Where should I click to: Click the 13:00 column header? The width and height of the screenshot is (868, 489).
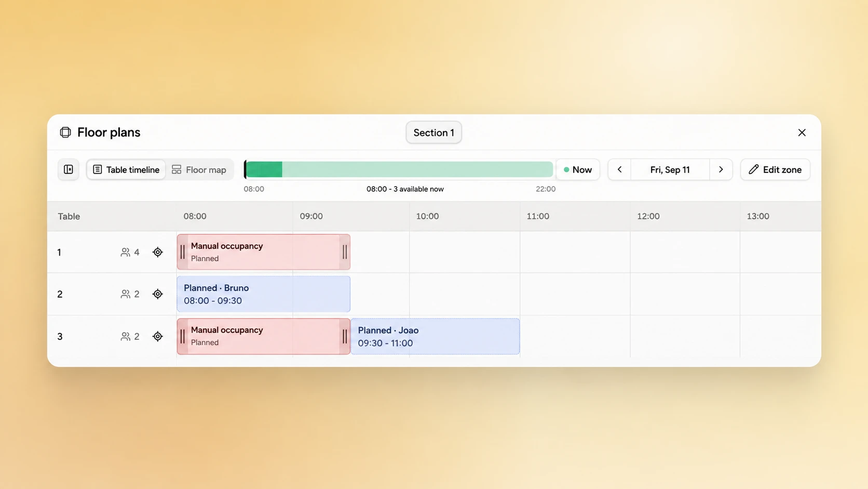click(x=758, y=216)
